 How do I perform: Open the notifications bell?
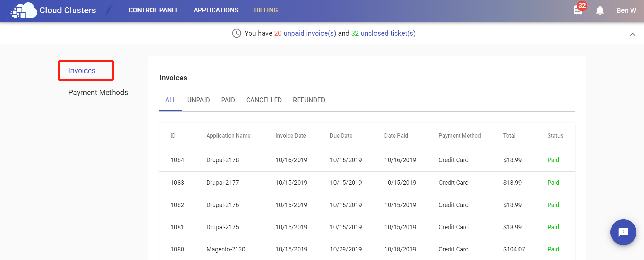pos(600,11)
